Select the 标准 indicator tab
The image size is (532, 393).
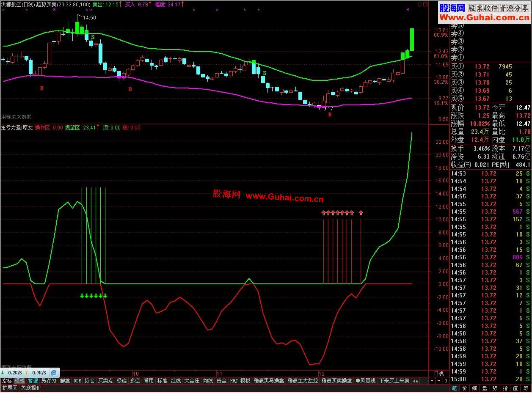pos(162,381)
